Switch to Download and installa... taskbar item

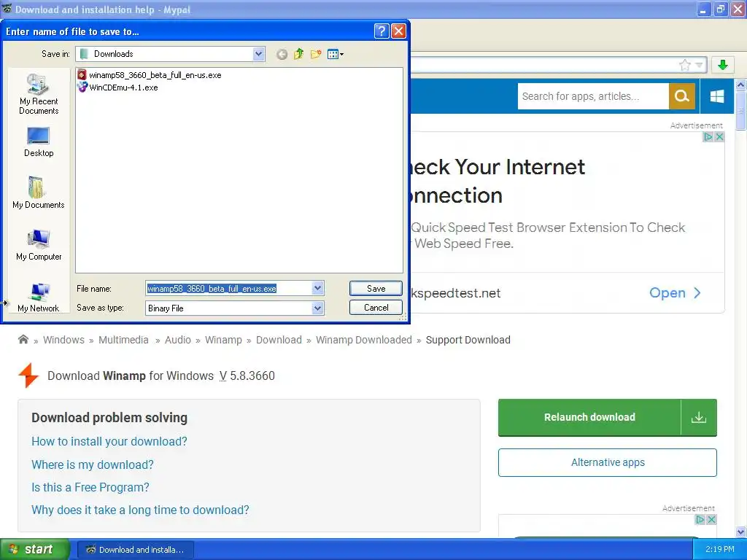coord(135,550)
